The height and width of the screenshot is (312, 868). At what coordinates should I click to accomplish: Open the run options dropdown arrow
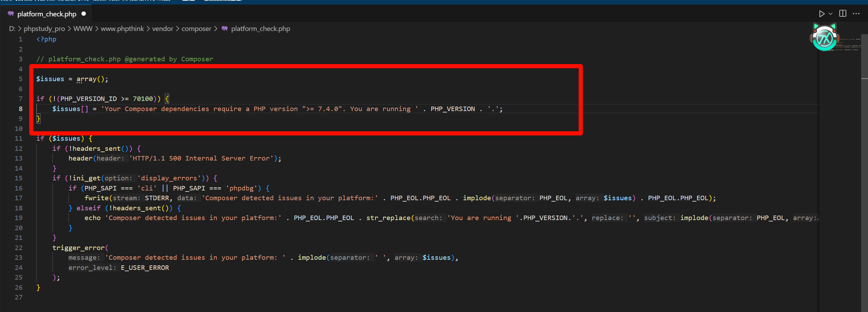tap(831, 14)
